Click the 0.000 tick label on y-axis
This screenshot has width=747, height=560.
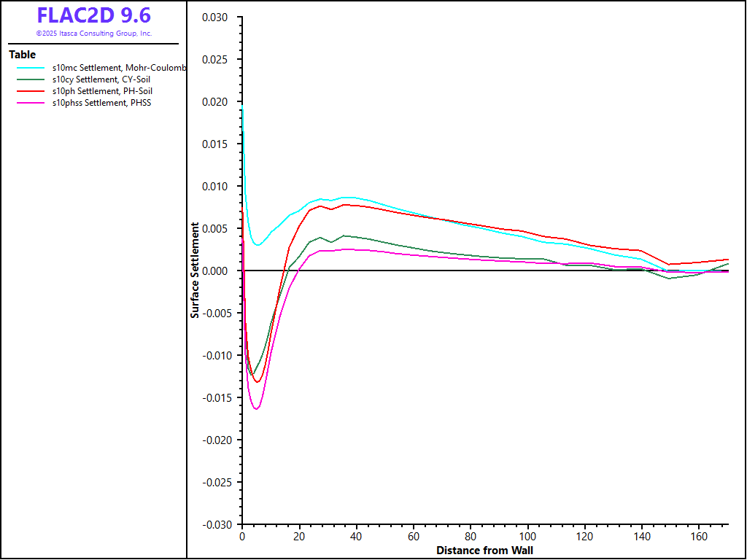216,271
